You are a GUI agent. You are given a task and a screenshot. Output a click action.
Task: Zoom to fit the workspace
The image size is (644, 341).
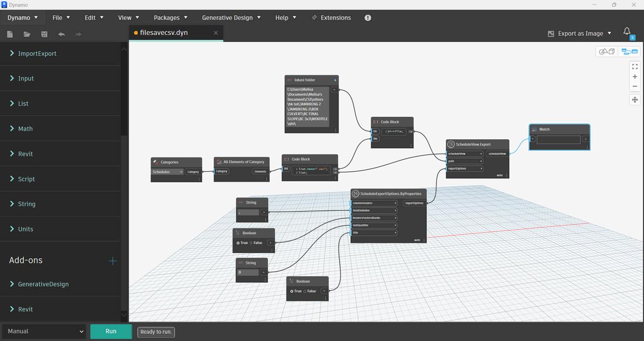click(634, 67)
